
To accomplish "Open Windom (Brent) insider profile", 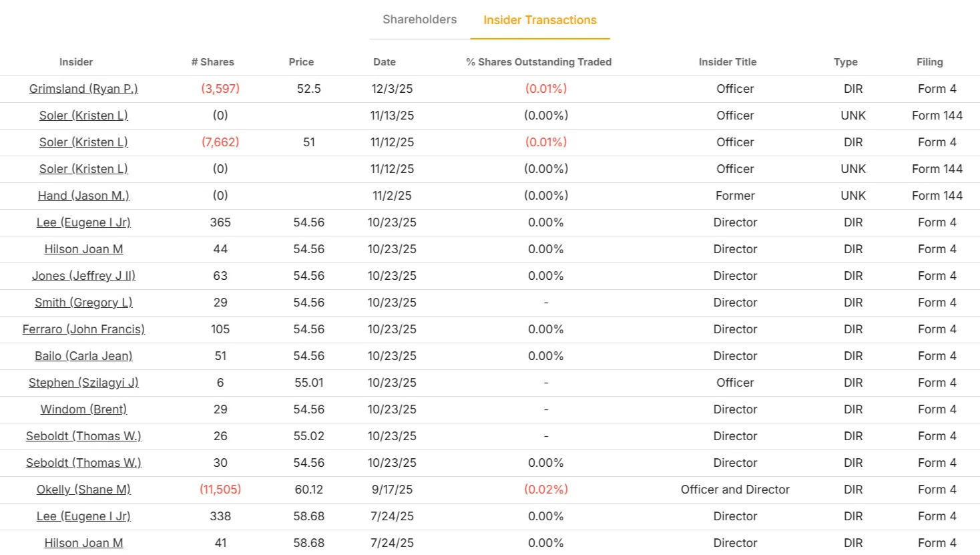I will tap(83, 409).
